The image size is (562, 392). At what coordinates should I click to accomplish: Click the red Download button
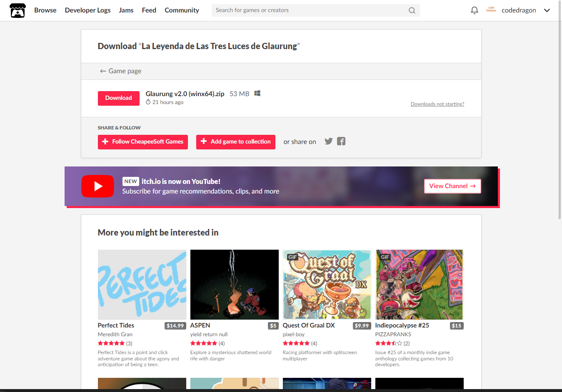[119, 98]
